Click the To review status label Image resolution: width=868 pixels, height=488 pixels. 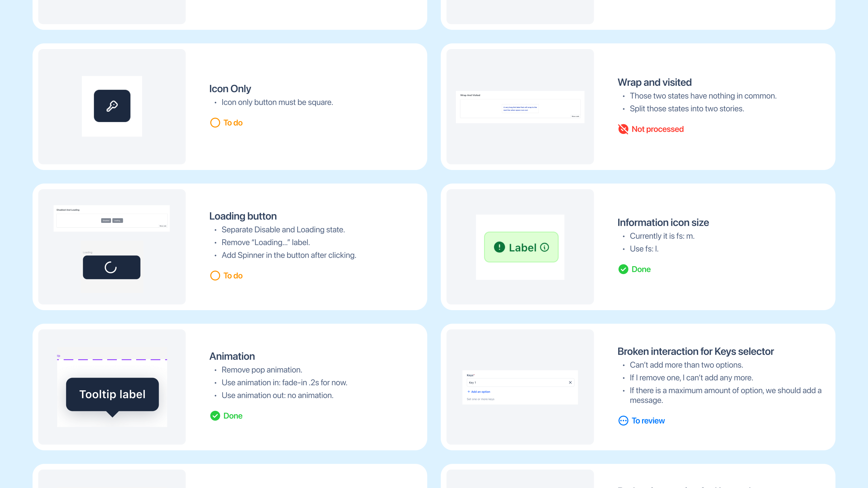point(648,421)
